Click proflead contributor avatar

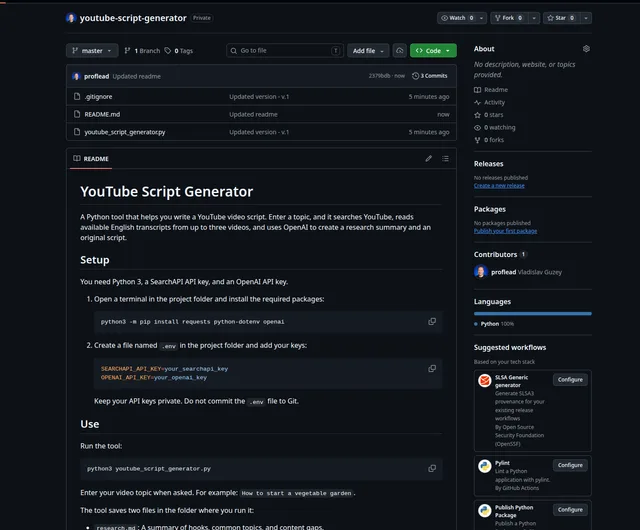481,272
